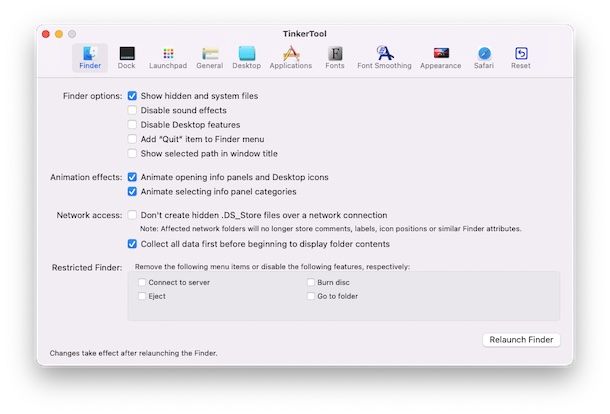Enable Disable sound effects checkbox

[132, 110]
